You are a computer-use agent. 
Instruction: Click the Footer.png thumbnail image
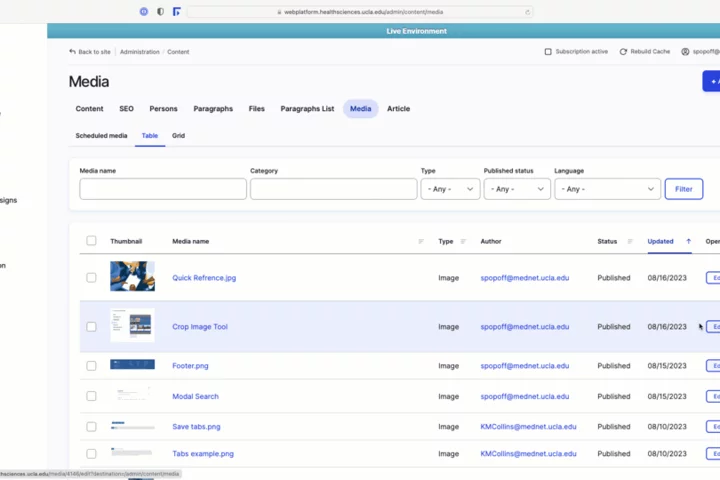click(x=132, y=364)
